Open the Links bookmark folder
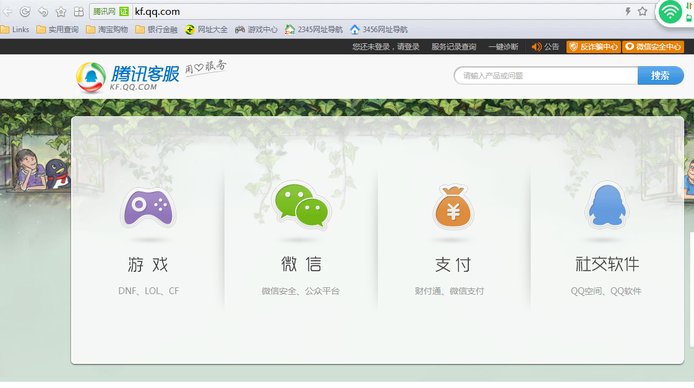This screenshot has width=694, height=388. [15, 30]
